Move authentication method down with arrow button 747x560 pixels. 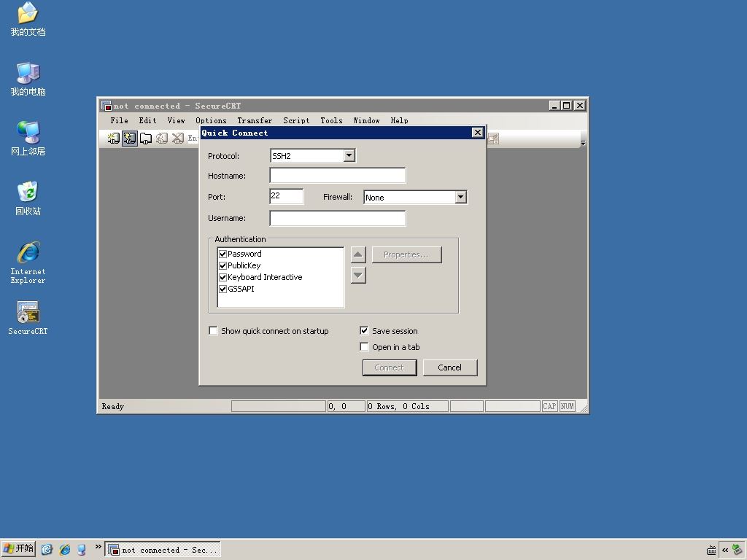[x=358, y=275]
